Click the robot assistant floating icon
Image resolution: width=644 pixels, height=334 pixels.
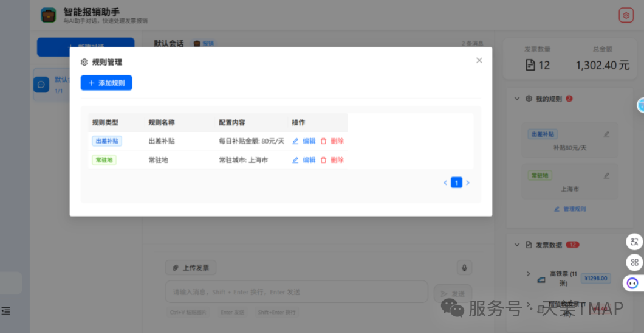pyautogui.click(x=633, y=282)
